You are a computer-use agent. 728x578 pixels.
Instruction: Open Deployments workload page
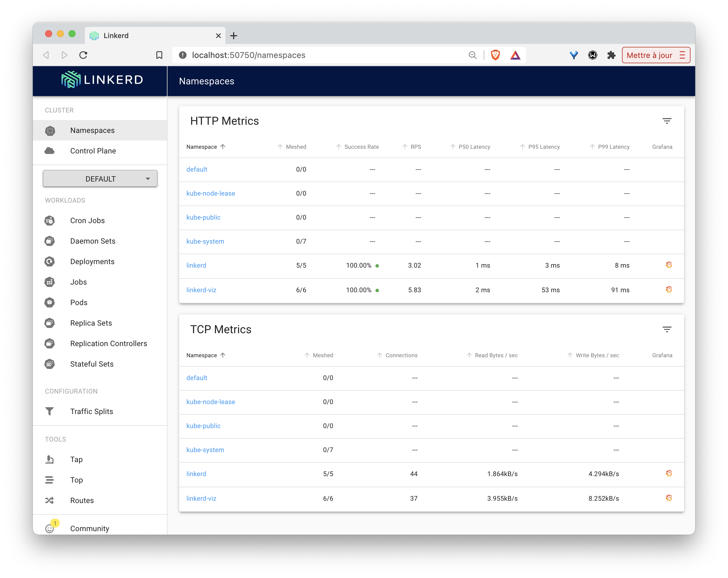tap(100, 262)
